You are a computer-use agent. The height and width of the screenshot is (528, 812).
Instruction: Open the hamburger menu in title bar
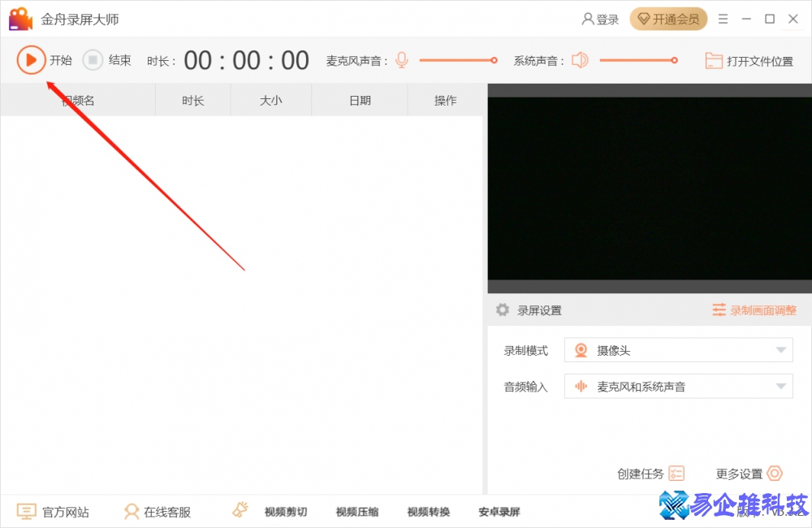723,18
